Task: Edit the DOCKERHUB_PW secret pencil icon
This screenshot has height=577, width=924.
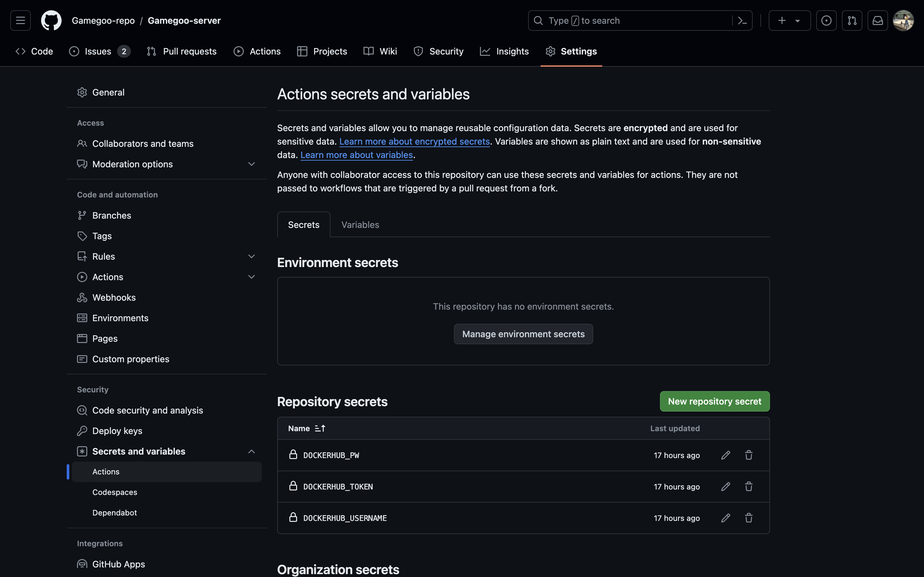Action: pos(725,455)
